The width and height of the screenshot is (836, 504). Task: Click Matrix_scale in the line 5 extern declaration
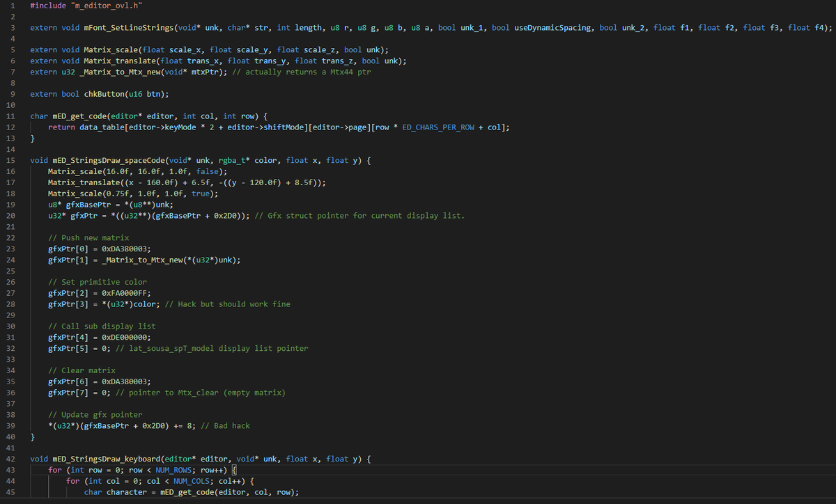[x=110, y=50]
